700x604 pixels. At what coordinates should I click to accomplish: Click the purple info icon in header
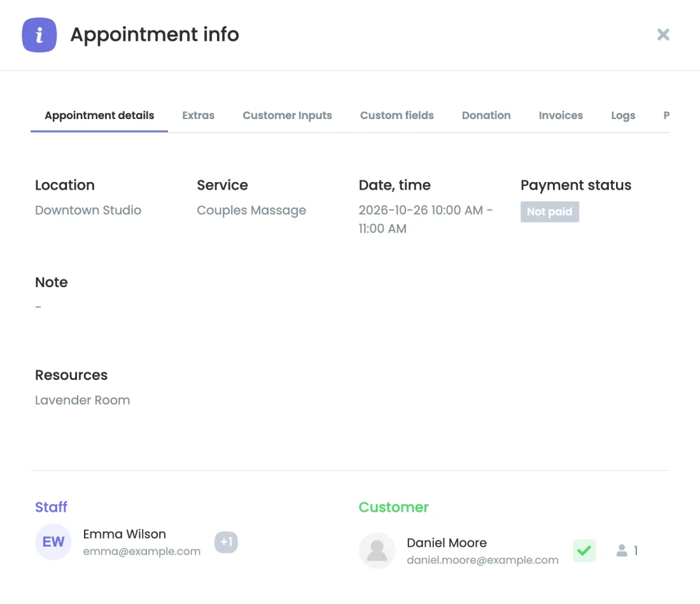(x=39, y=35)
